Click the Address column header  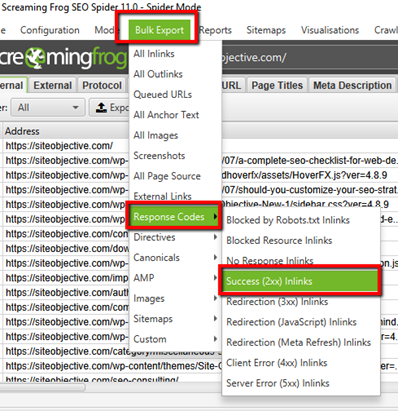22,131
